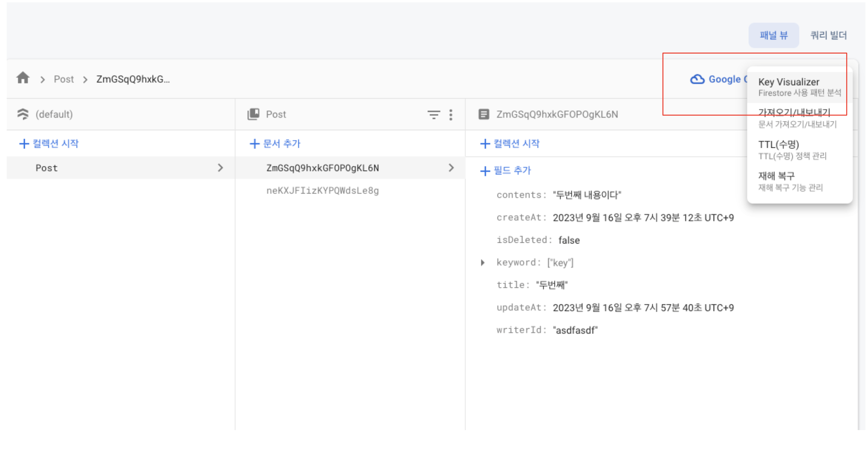Click the Google Cloud icon link
The image size is (868, 476).
[697, 79]
